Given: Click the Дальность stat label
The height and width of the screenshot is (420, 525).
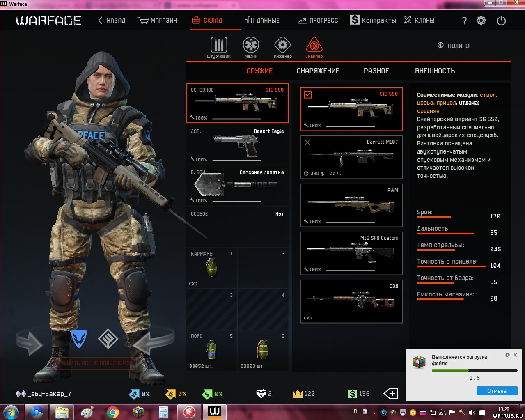Looking at the screenshot, I should coord(433,229).
